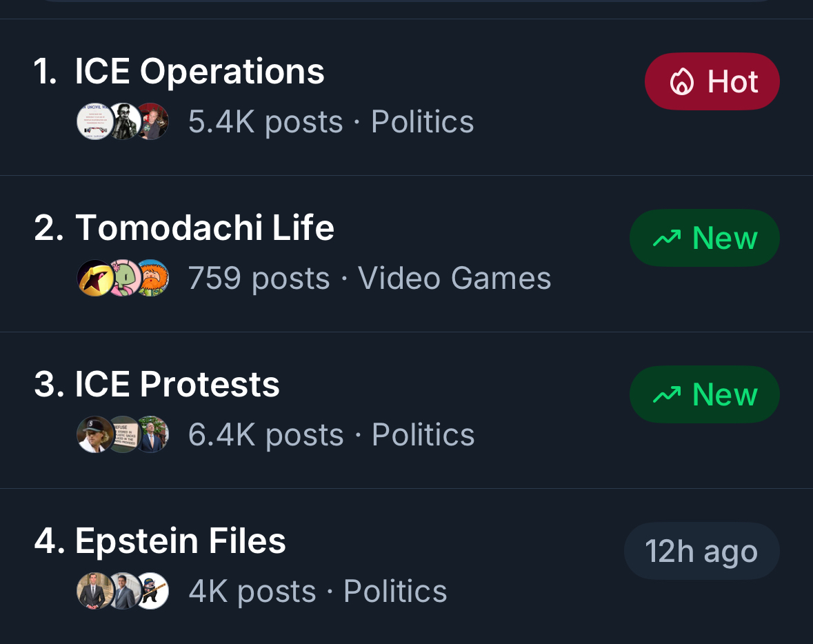
Task: Click the first avatar under Epstein Files
Action: click(x=94, y=592)
